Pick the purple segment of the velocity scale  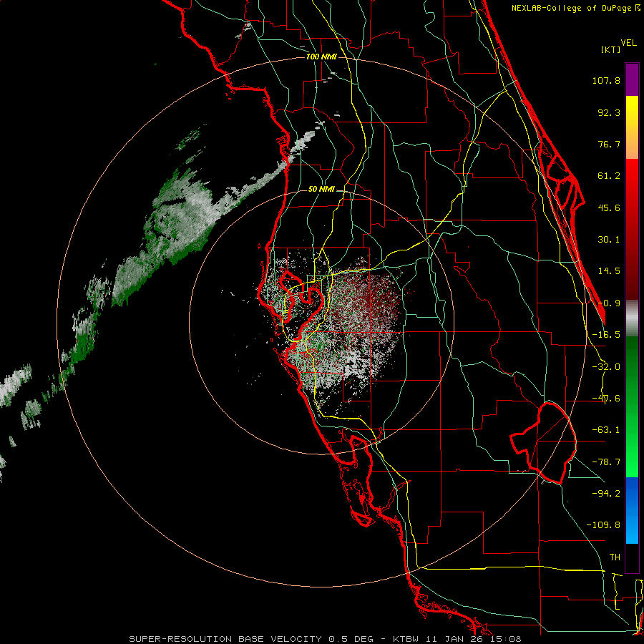pos(632,79)
